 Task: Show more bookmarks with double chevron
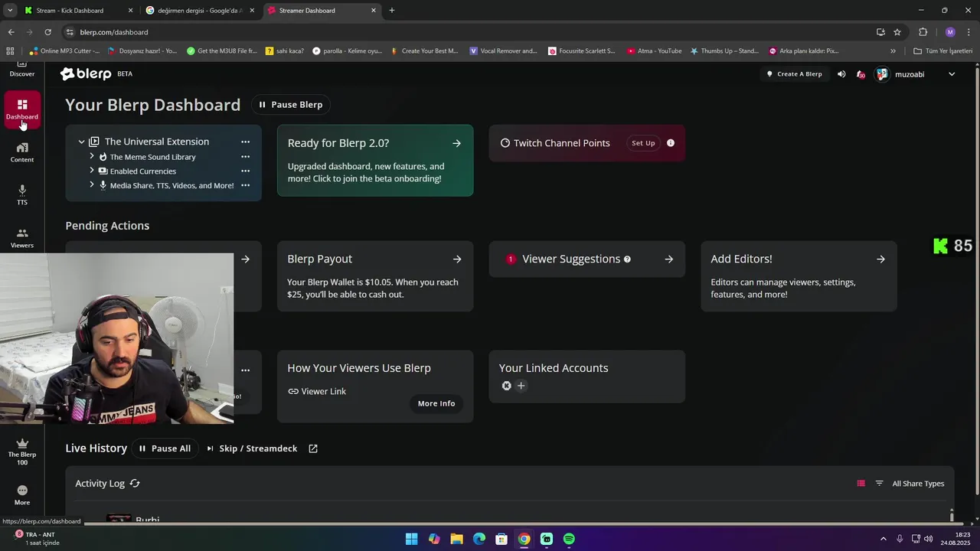(x=893, y=51)
